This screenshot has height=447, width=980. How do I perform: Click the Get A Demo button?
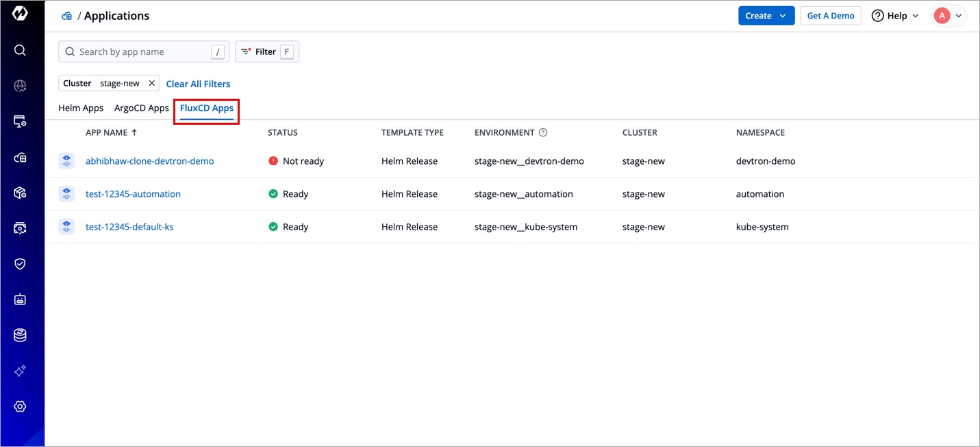coord(830,16)
